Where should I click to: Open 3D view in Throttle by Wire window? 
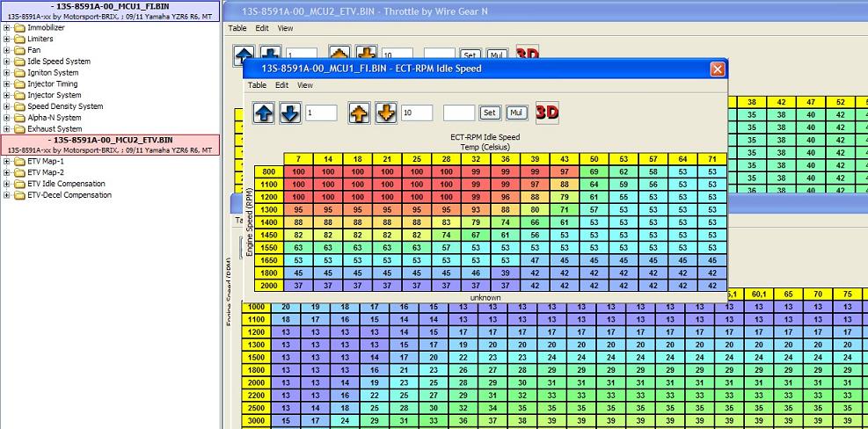528,55
